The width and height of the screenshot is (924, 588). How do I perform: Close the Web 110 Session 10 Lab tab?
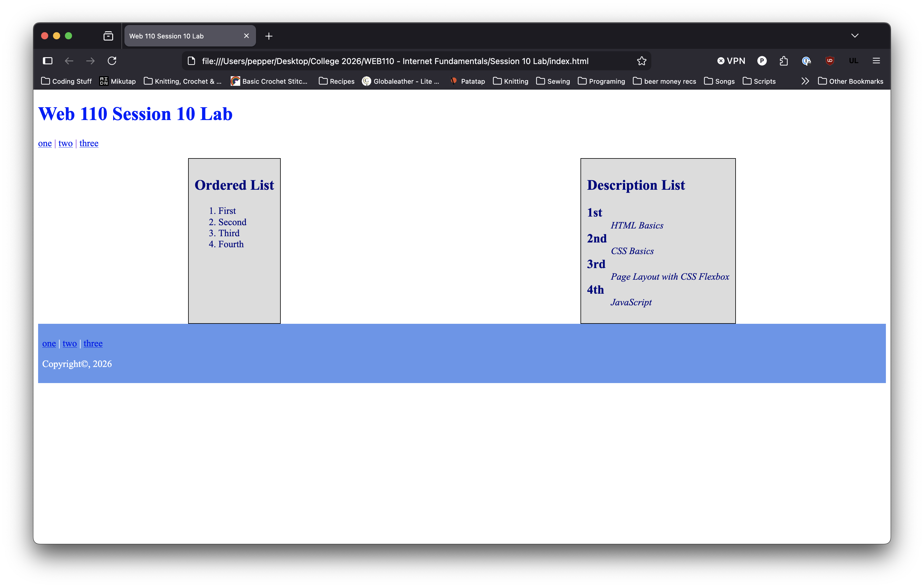click(x=246, y=36)
